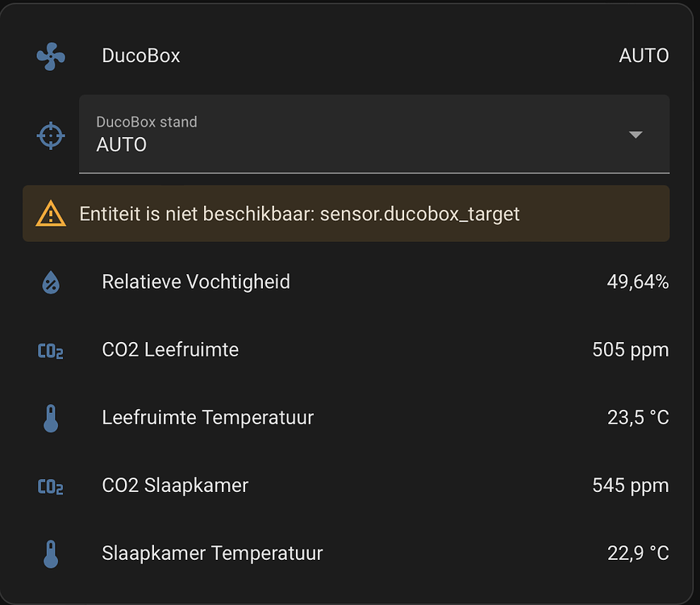Open Leefruimte Temperatuur sensor details
This screenshot has width=700, height=605.
tap(207, 418)
